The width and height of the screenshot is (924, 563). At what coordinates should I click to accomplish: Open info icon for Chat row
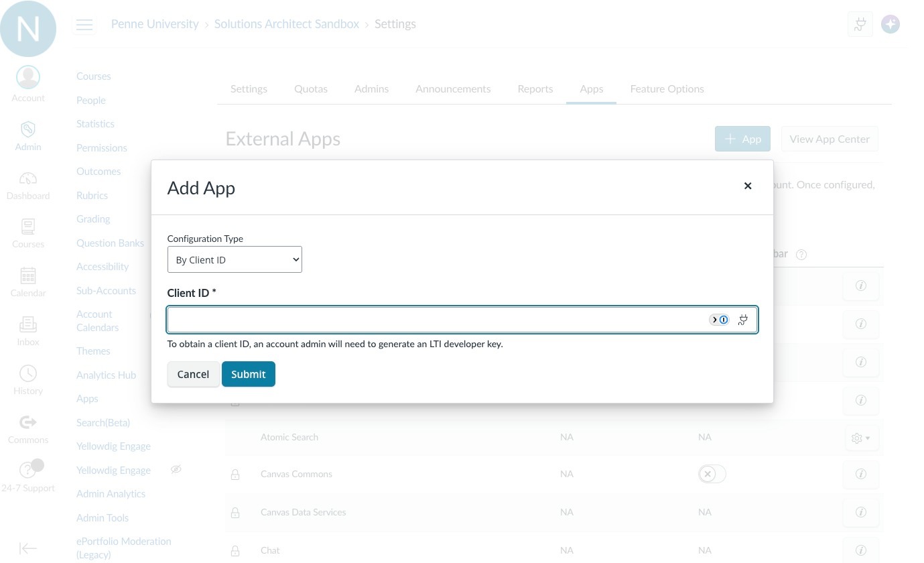861,550
